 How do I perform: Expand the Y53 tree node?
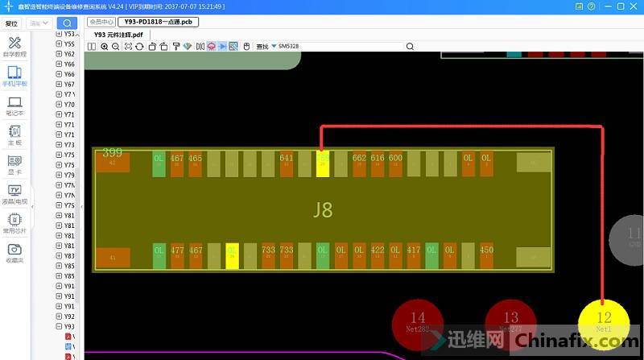click(59, 35)
